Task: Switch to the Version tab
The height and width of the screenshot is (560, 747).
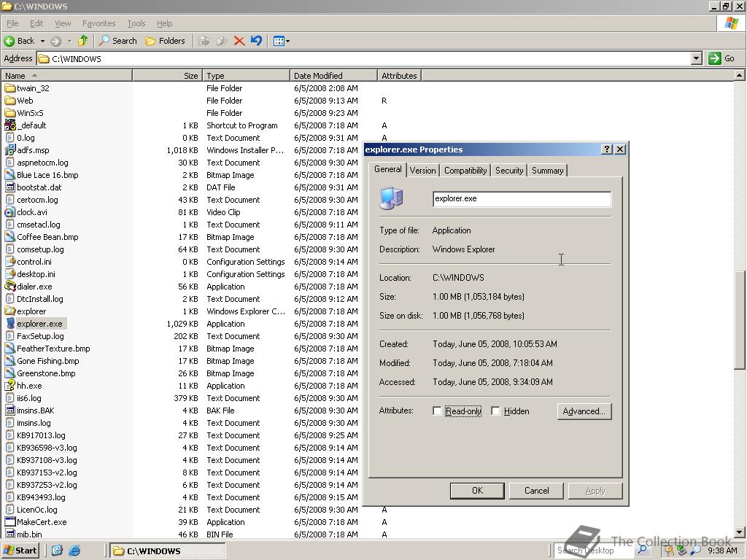Action: [x=422, y=171]
